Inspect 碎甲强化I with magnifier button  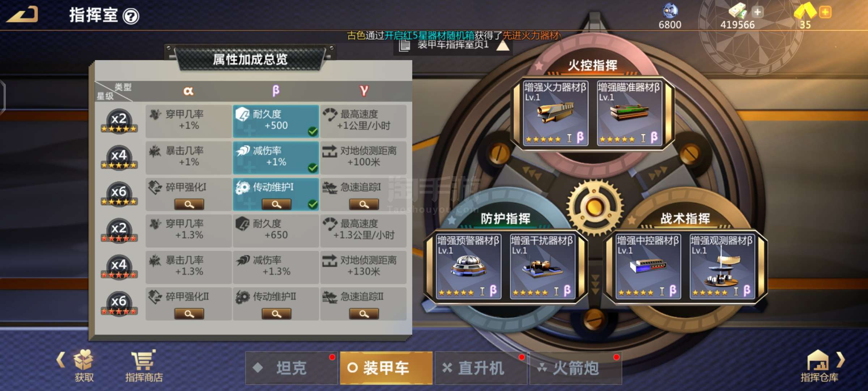(189, 204)
